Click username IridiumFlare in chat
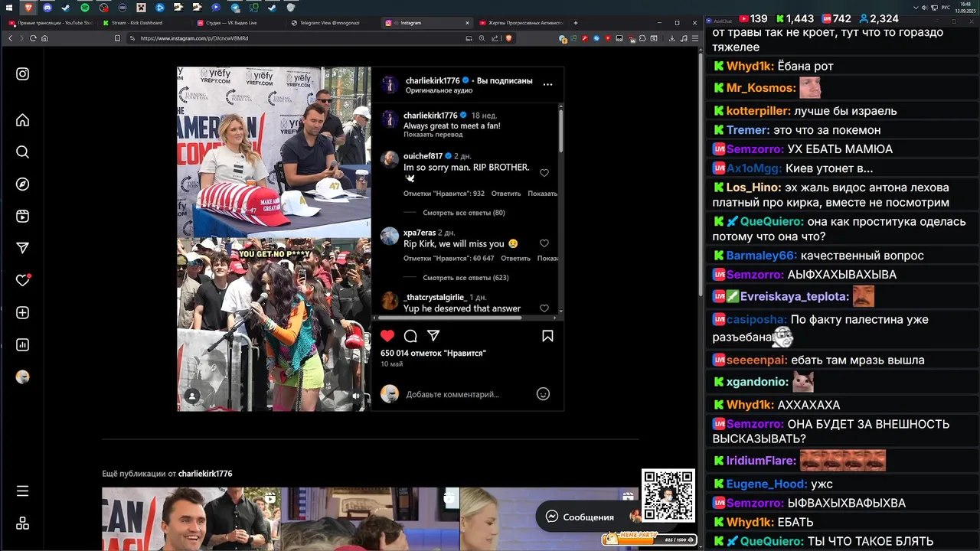This screenshot has width=980, height=551. [760, 461]
